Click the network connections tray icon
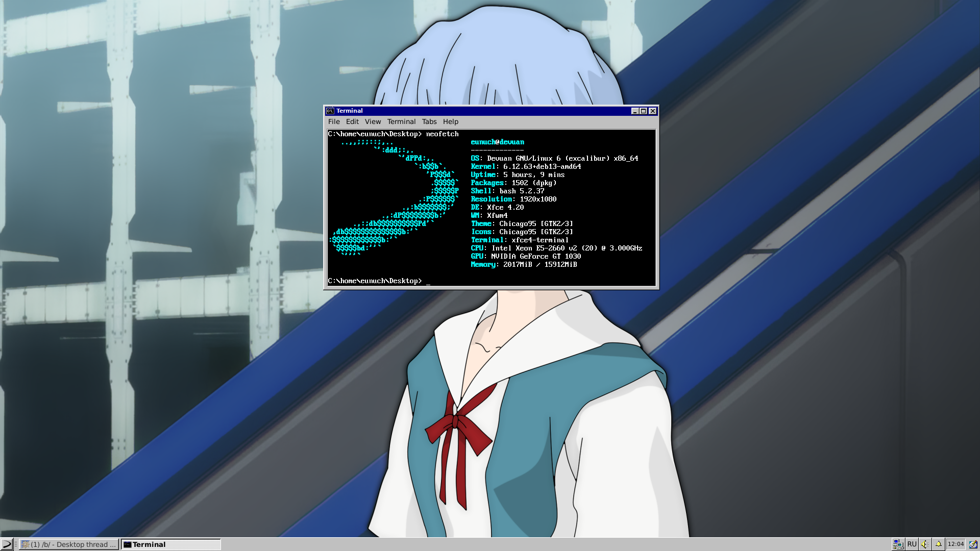Screen dimensions: 980x551 point(898,544)
